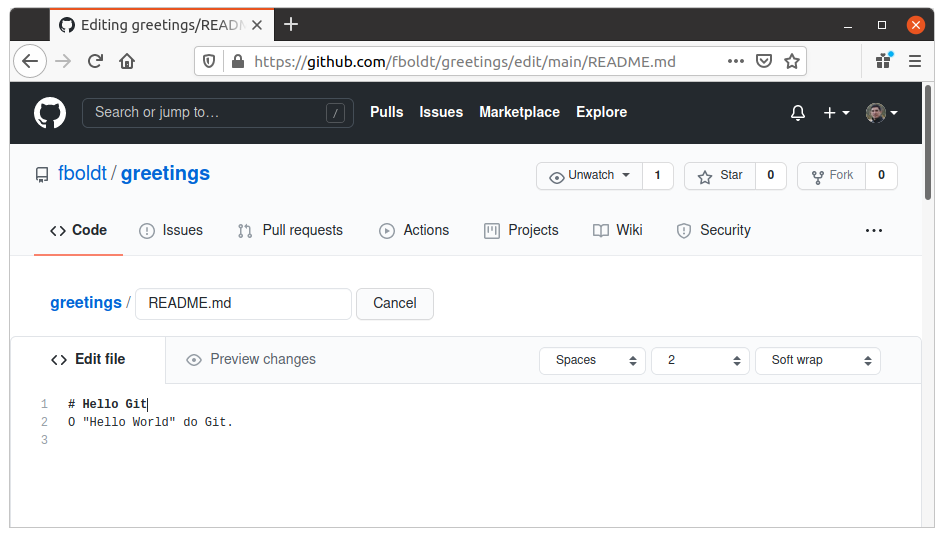Image resolution: width=944 pixels, height=537 pixels.
Task: Open the Pull requests tab
Action: 290,231
